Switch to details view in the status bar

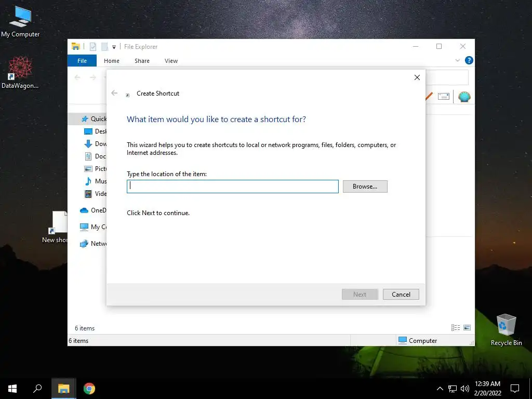[x=455, y=327]
